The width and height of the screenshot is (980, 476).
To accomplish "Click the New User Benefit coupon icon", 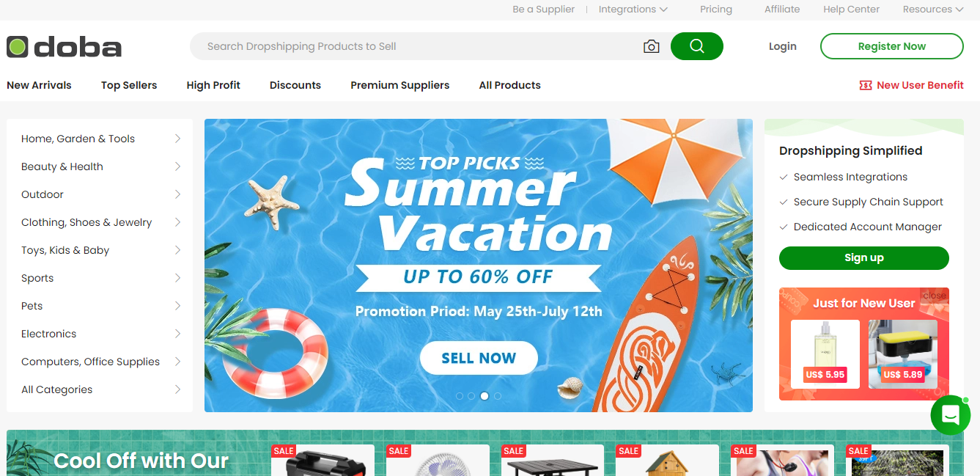I will coord(866,85).
